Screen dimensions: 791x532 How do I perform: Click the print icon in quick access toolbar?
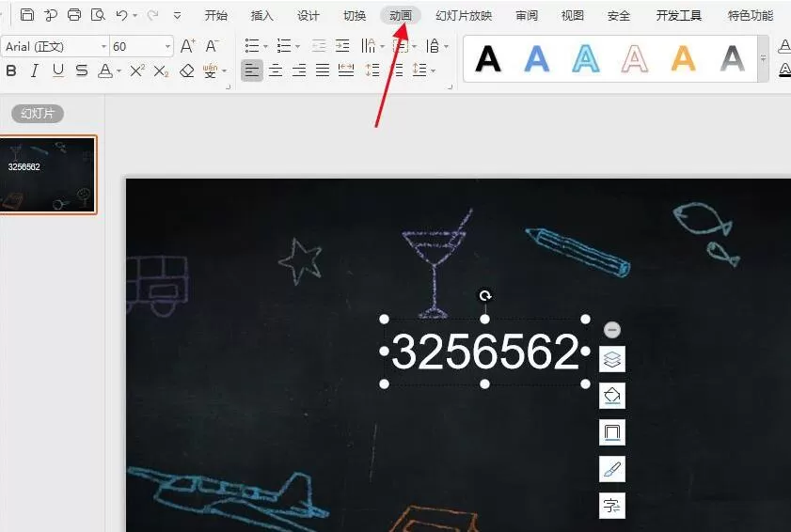(74, 15)
